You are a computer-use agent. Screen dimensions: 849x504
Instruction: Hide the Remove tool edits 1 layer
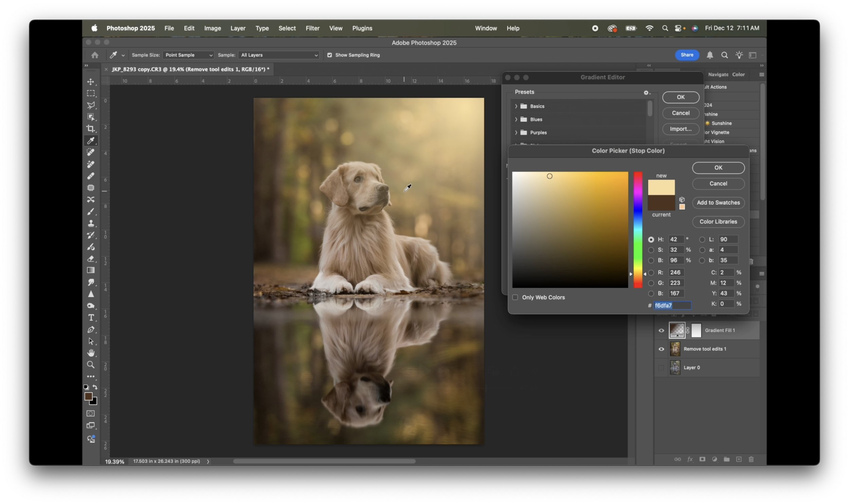(x=661, y=349)
